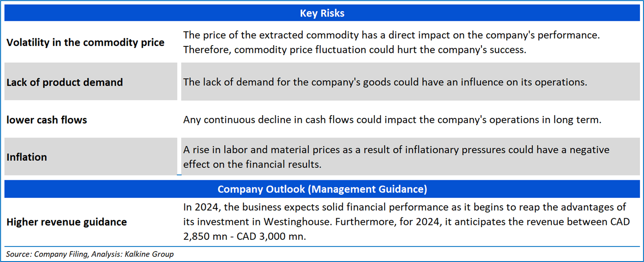Select the Volatility in the commodity price label
The image size is (644, 262).
(85, 42)
